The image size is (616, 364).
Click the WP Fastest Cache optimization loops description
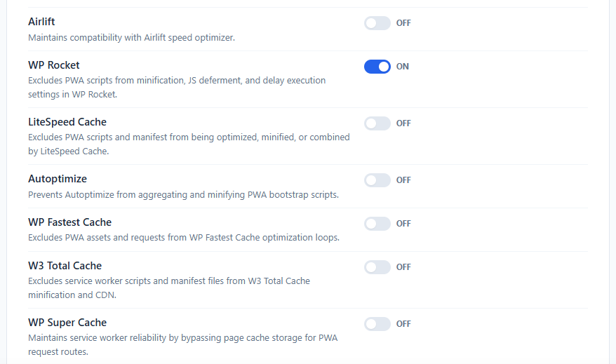coord(183,238)
